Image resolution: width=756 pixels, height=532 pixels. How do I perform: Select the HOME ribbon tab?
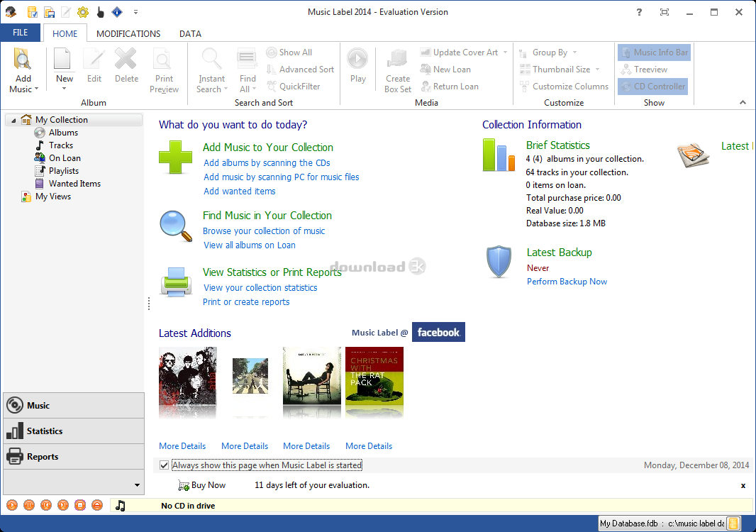(65, 34)
